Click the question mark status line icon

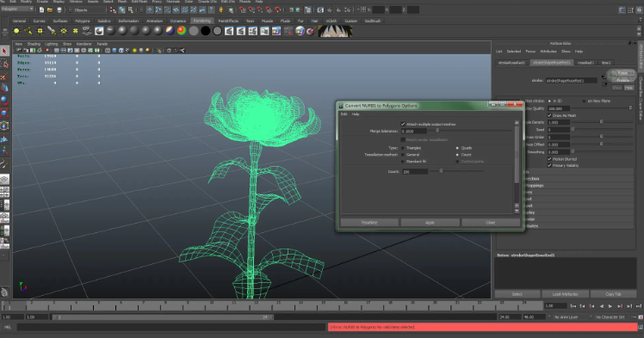pyautogui.click(x=212, y=9)
